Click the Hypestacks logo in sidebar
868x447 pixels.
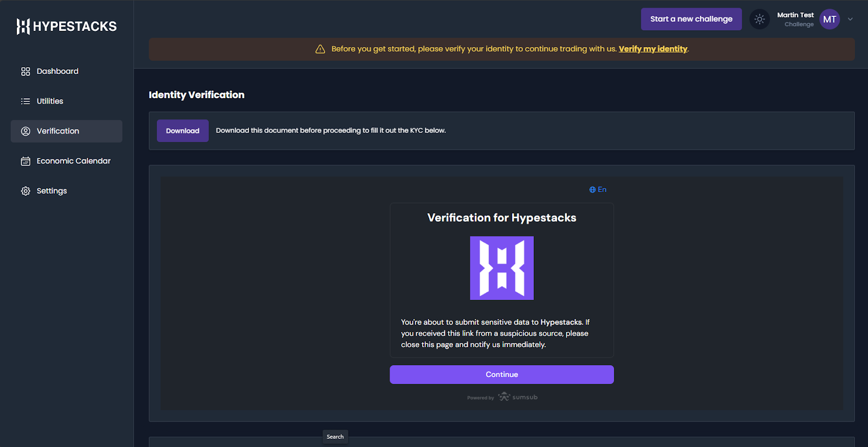coord(66,26)
